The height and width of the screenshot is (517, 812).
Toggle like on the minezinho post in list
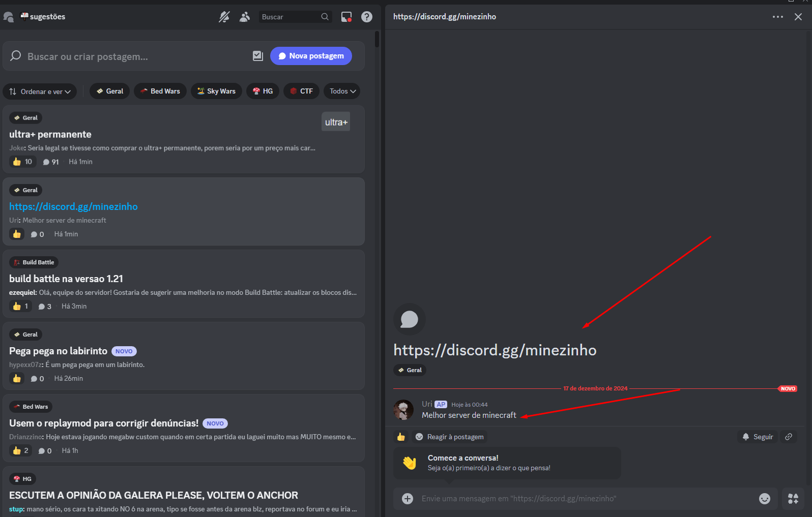[x=17, y=234]
